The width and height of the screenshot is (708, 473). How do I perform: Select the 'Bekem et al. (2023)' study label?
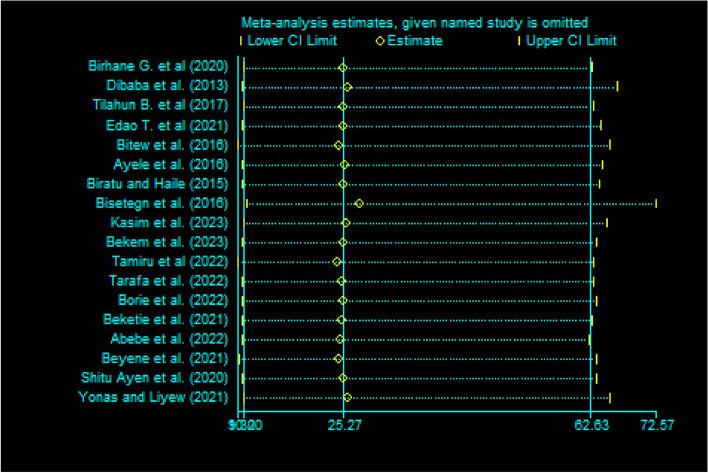pyautogui.click(x=167, y=242)
